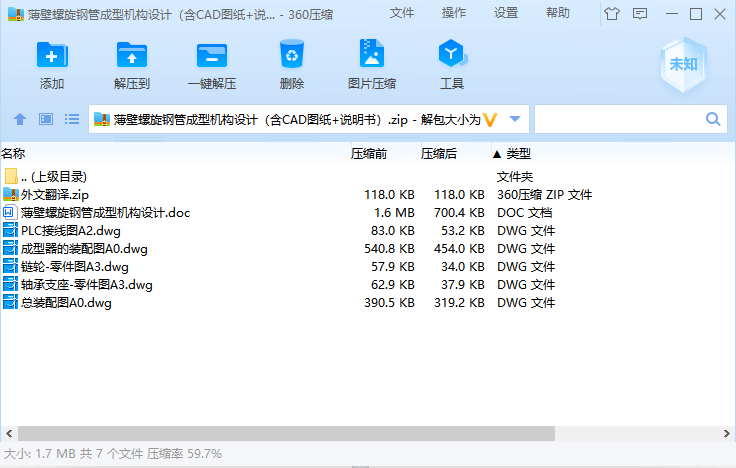Switch to the list view mode
736x468 pixels.
click(71, 119)
